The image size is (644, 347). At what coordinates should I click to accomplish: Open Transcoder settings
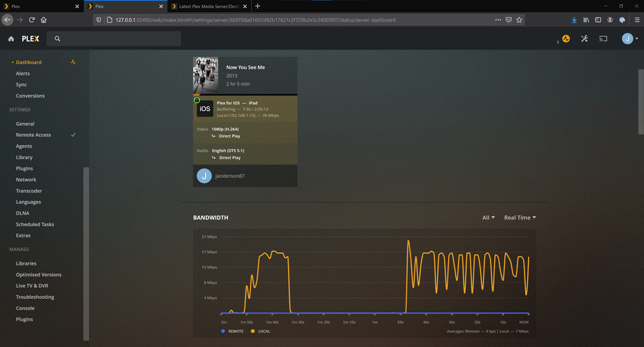[29, 191]
